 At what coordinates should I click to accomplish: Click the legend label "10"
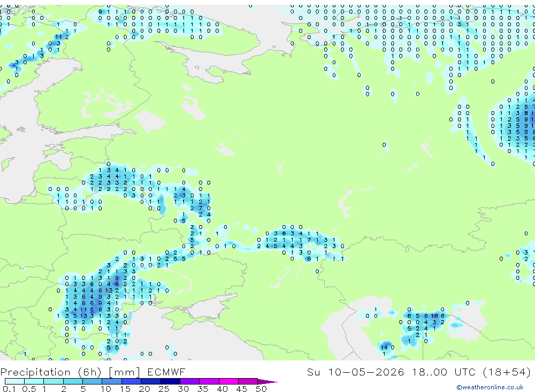(x=106, y=389)
